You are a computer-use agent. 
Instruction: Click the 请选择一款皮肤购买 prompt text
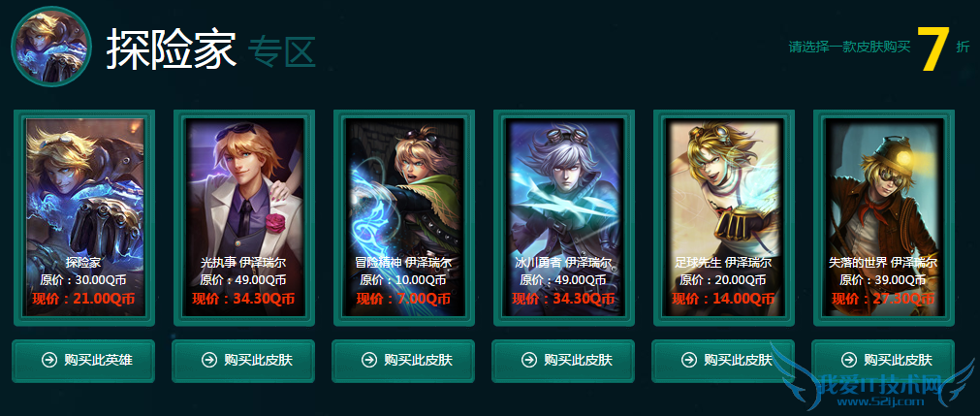(849, 47)
